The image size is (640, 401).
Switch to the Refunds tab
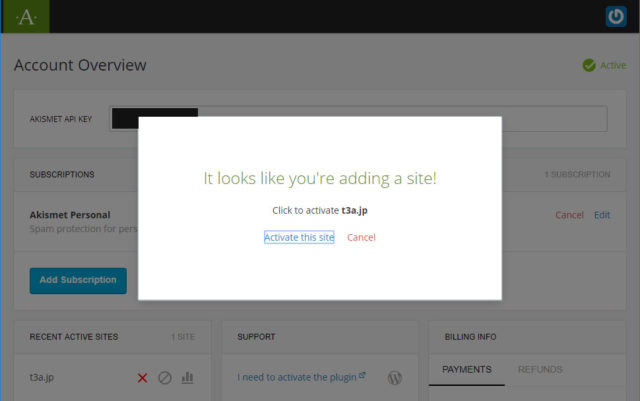(540, 370)
